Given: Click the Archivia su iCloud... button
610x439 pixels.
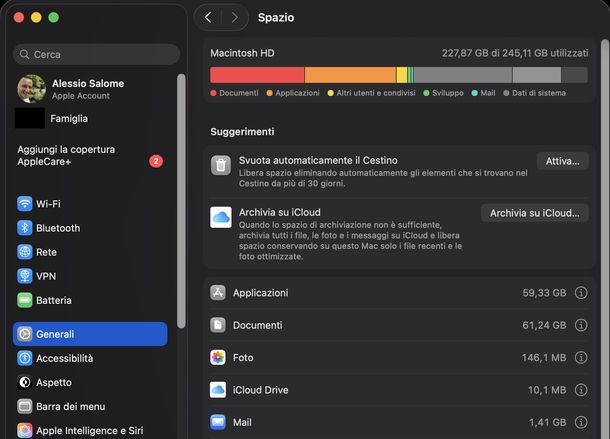Looking at the screenshot, I should click(x=535, y=213).
